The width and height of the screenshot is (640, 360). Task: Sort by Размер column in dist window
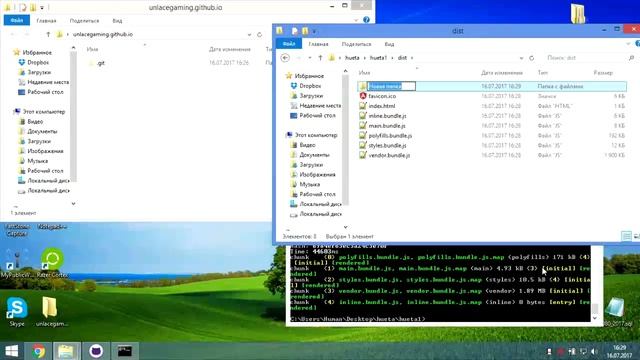click(x=603, y=73)
